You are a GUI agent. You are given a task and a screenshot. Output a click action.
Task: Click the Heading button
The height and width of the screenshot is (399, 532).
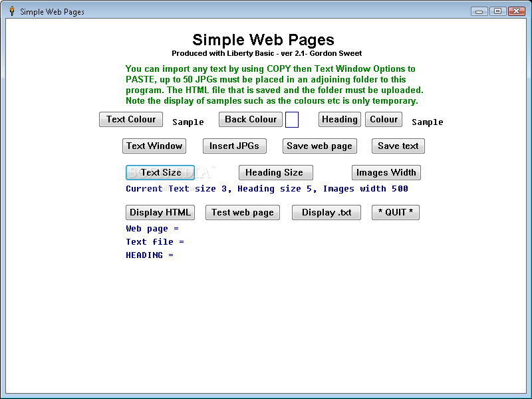click(x=340, y=120)
